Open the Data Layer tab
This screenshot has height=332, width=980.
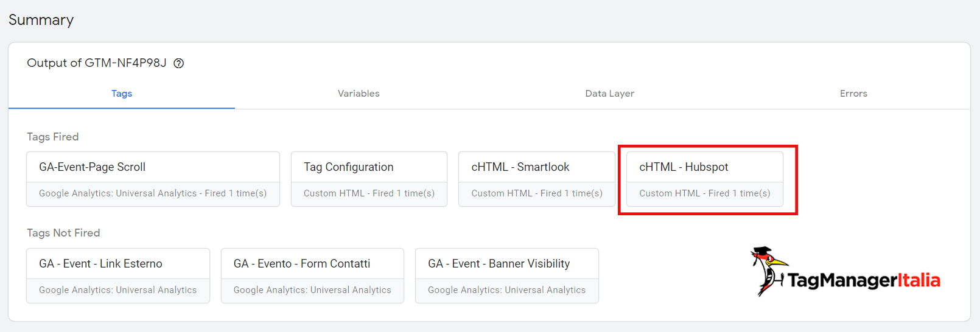pos(609,94)
